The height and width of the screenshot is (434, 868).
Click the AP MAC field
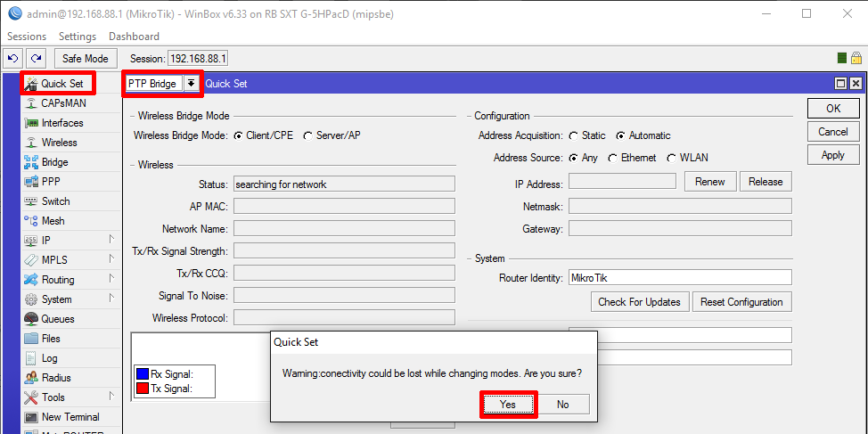pyautogui.click(x=344, y=206)
